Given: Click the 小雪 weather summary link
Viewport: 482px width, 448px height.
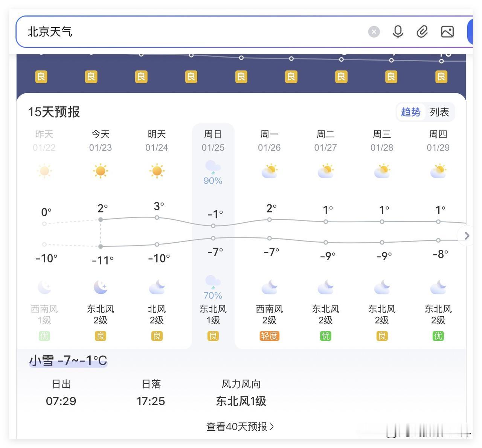Looking at the screenshot, I should 68,360.
